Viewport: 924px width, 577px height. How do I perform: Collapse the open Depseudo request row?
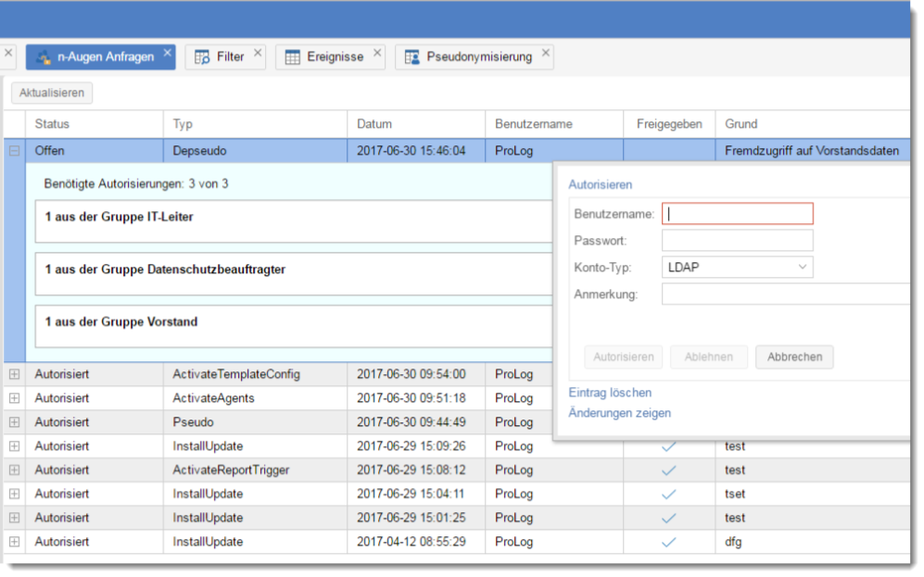click(x=14, y=150)
